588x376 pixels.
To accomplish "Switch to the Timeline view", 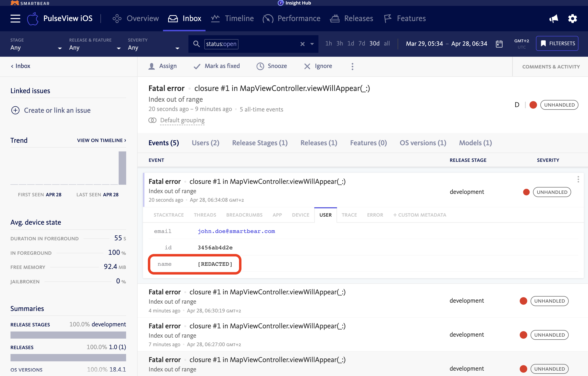I will 232,19.
